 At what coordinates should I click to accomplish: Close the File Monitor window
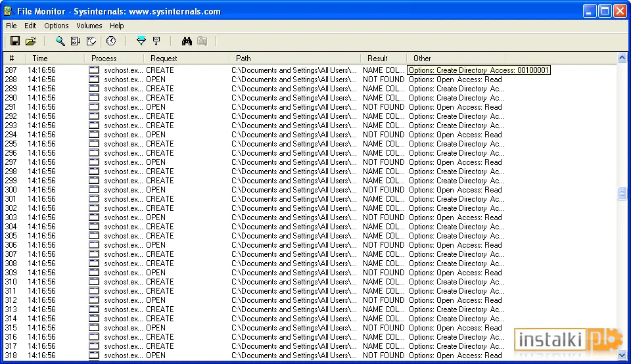click(620, 11)
